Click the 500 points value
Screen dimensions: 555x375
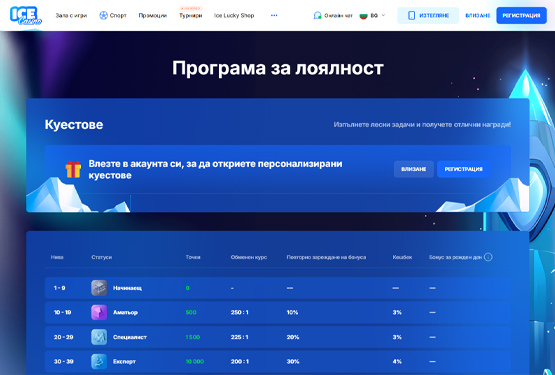click(191, 312)
